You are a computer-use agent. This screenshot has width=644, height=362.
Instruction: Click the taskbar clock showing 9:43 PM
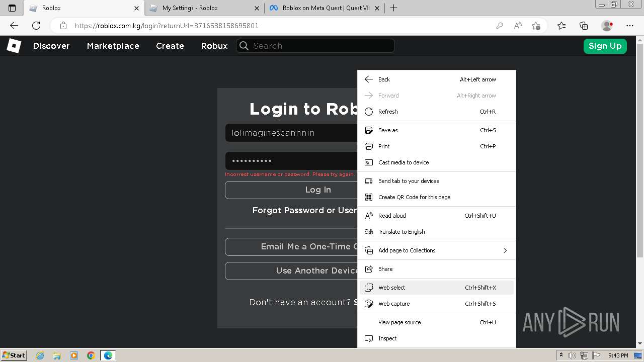pos(618,355)
